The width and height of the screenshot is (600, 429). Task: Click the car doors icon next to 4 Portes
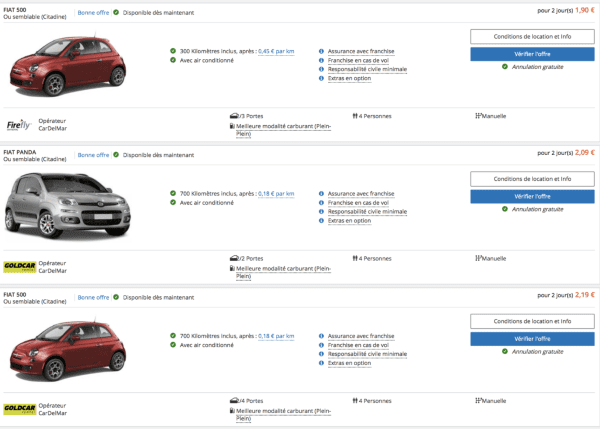[x=234, y=400]
